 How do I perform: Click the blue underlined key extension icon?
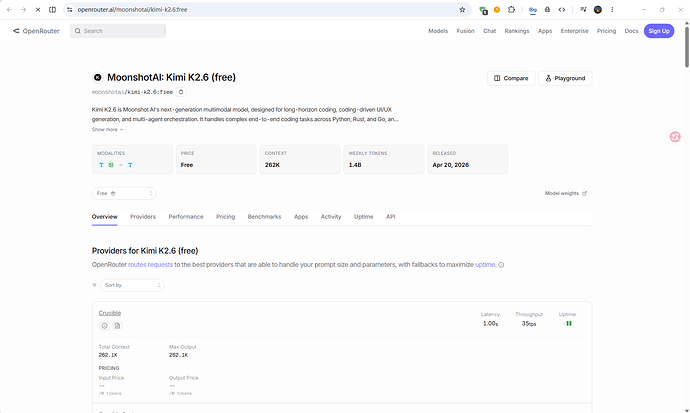coord(533,10)
